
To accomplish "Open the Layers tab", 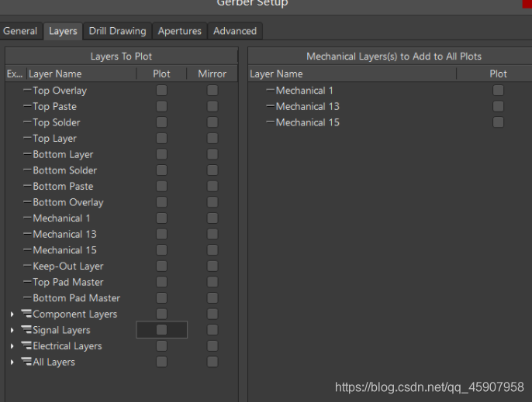I will [63, 31].
